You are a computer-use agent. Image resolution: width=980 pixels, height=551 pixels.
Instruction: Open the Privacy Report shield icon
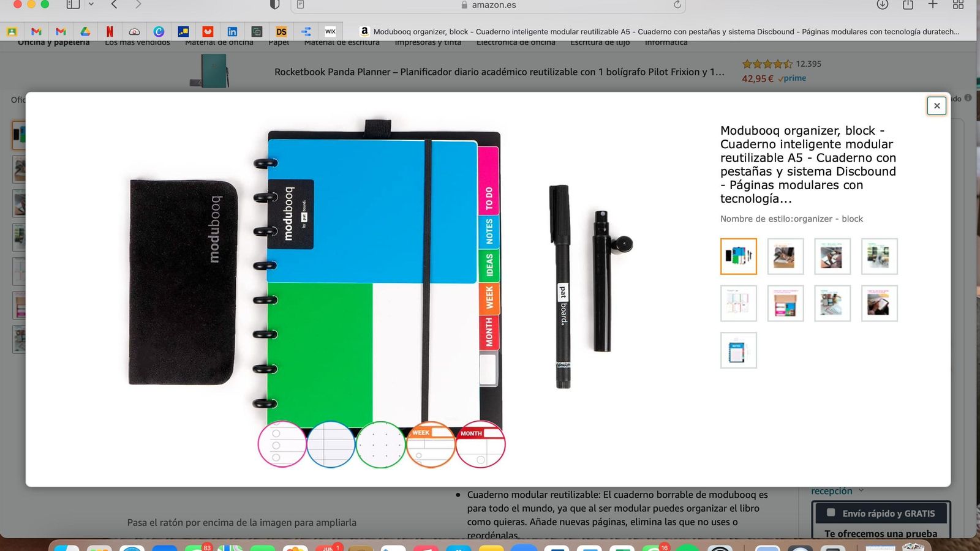point(275,5)
